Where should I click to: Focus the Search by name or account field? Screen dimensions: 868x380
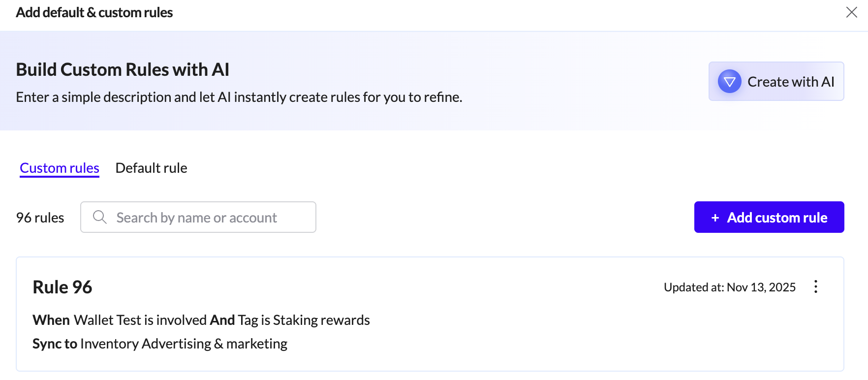tap(198, 217)
